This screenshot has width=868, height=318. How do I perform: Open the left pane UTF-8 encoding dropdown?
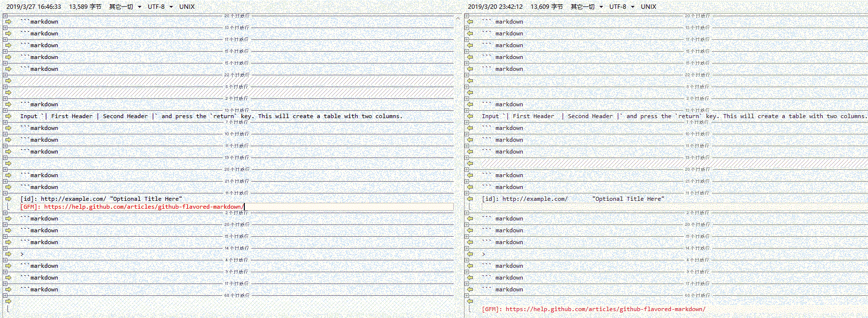coord(161,6)
